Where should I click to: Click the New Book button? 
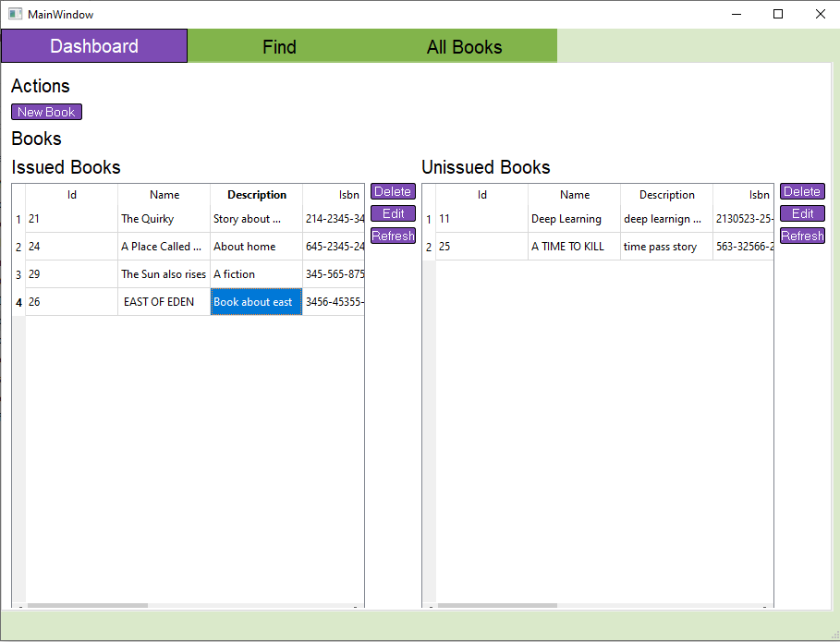point(46,111)
